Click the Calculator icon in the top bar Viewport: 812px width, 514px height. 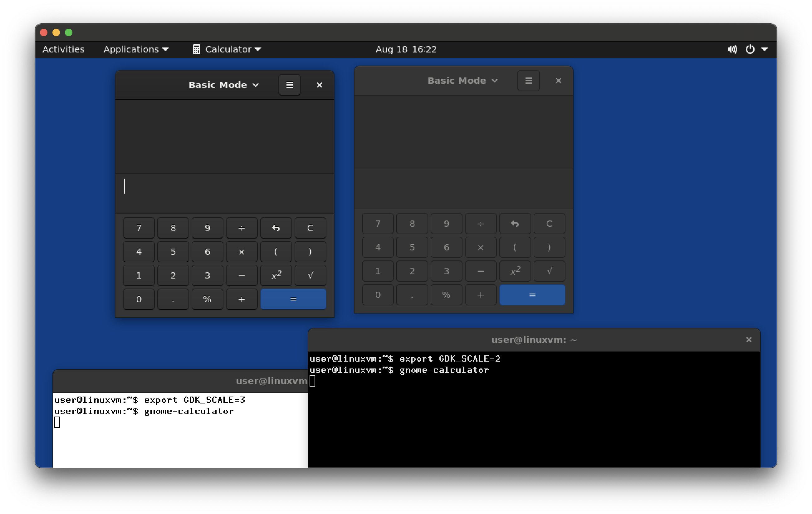pos(197,49)
